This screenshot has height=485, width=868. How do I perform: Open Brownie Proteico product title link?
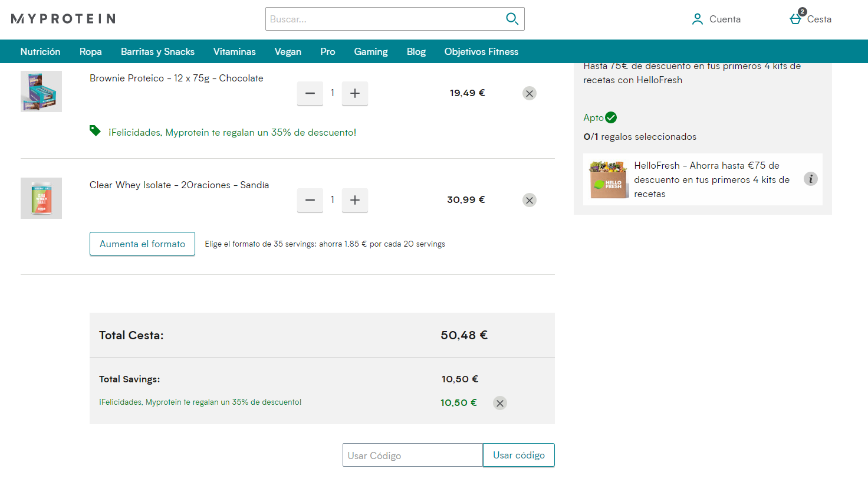point(176,78)
